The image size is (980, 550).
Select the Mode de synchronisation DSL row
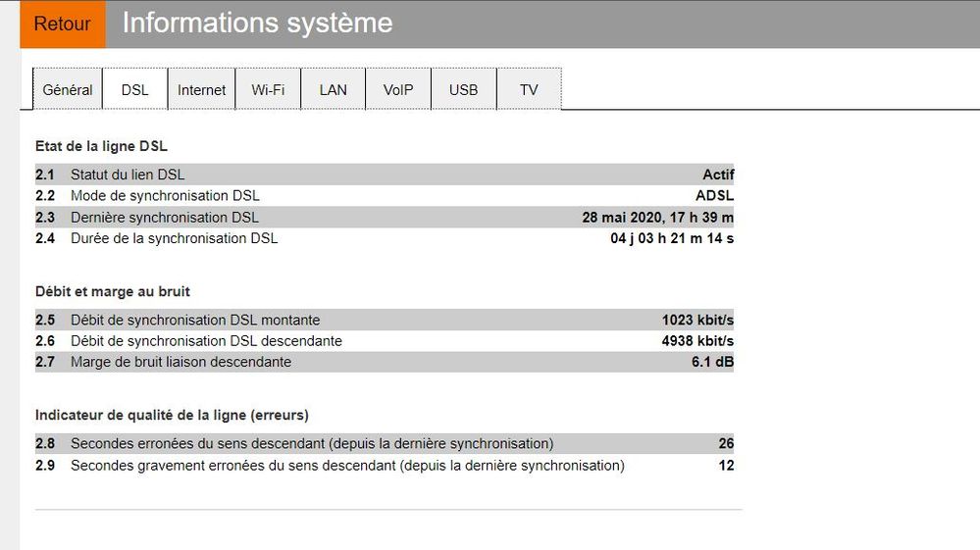click(x=165, y=195)
